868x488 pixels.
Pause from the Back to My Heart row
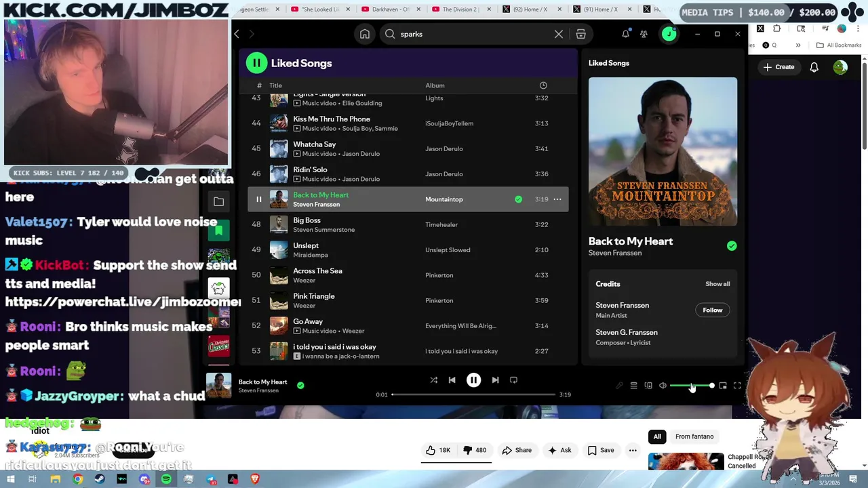(x=258, y=199)
